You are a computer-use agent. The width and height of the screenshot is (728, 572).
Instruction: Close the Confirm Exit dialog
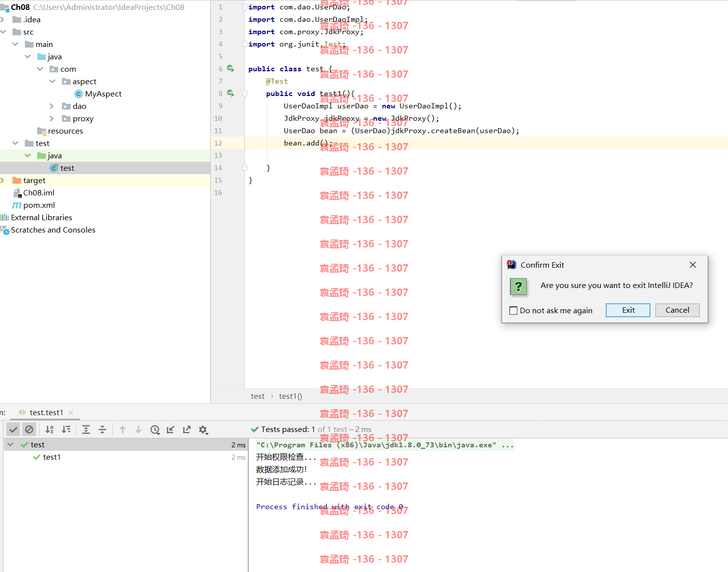(x=693, y=265)
